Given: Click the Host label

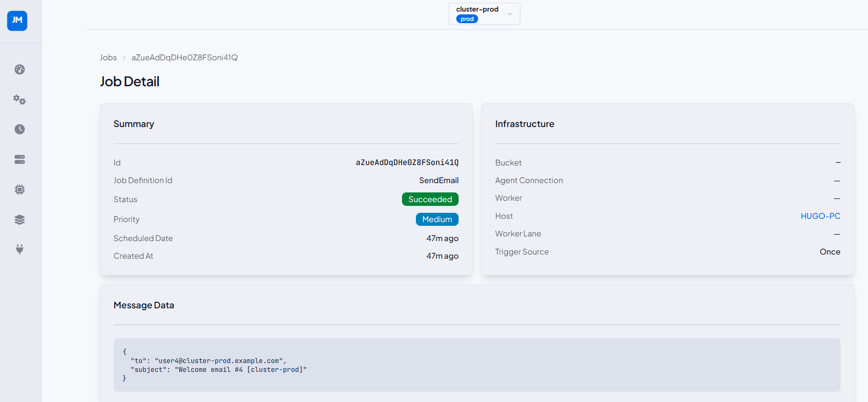Looking at the screenshot, I should [x=504, y=216].
